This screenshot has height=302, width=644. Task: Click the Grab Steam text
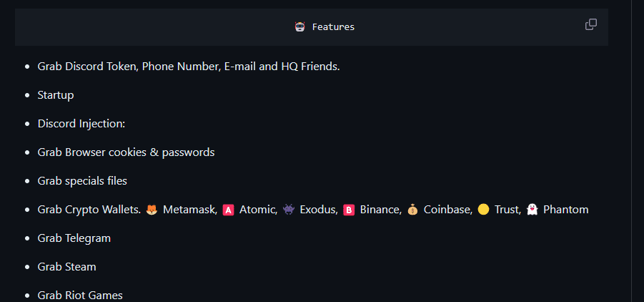[66, 267]
